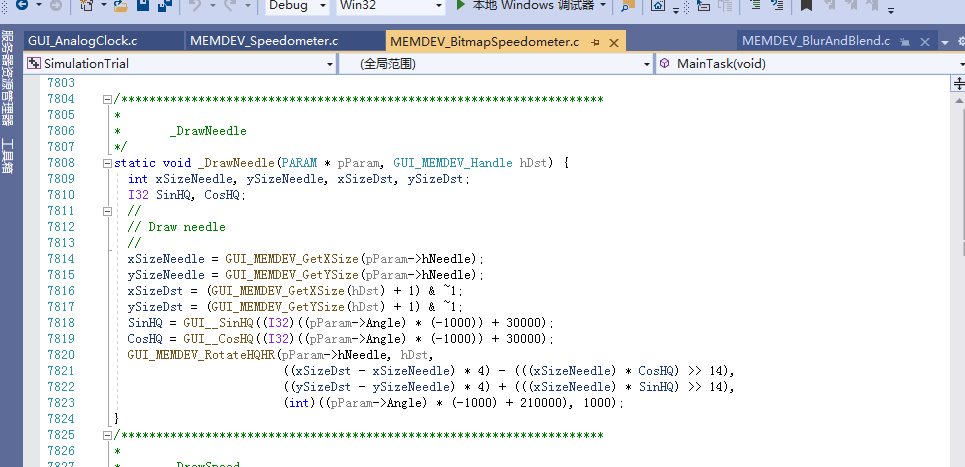Collapse the _DrawNeedle function at line 7808
965x467 pixels.
(x=107, y=163)
